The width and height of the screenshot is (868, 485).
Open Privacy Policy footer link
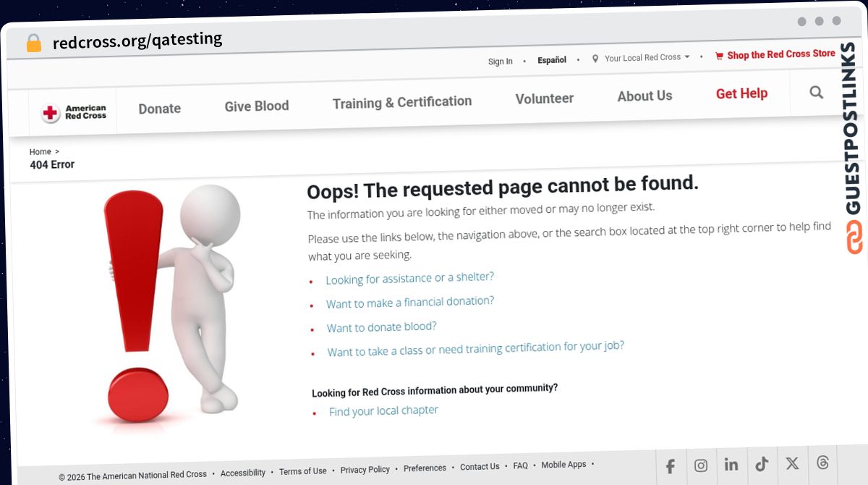point(365,470)
